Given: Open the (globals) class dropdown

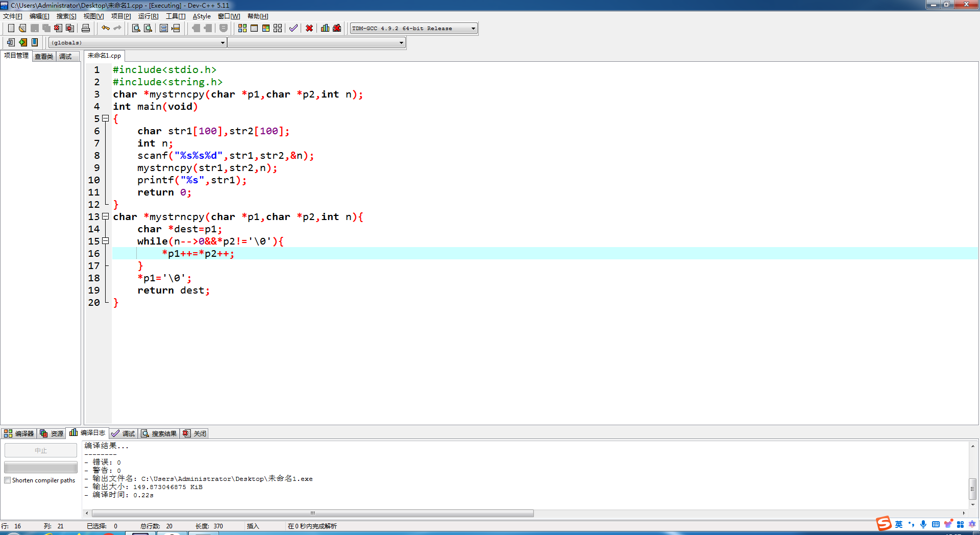Looking at the screenshot, I should pos(138,43).
